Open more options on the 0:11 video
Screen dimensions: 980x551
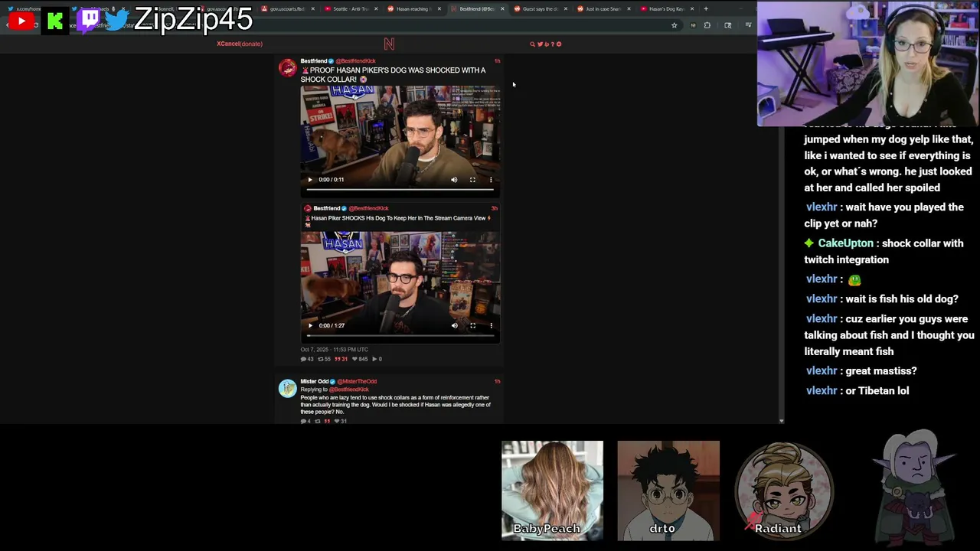click(x=491, y=180)
